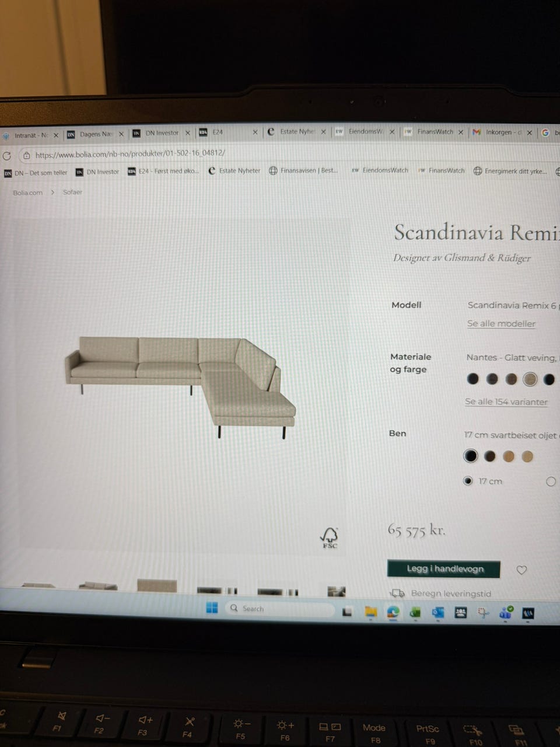The image size is (560, 747).
Task: Open the DN Investor bookmark
Action: (97, 172)
